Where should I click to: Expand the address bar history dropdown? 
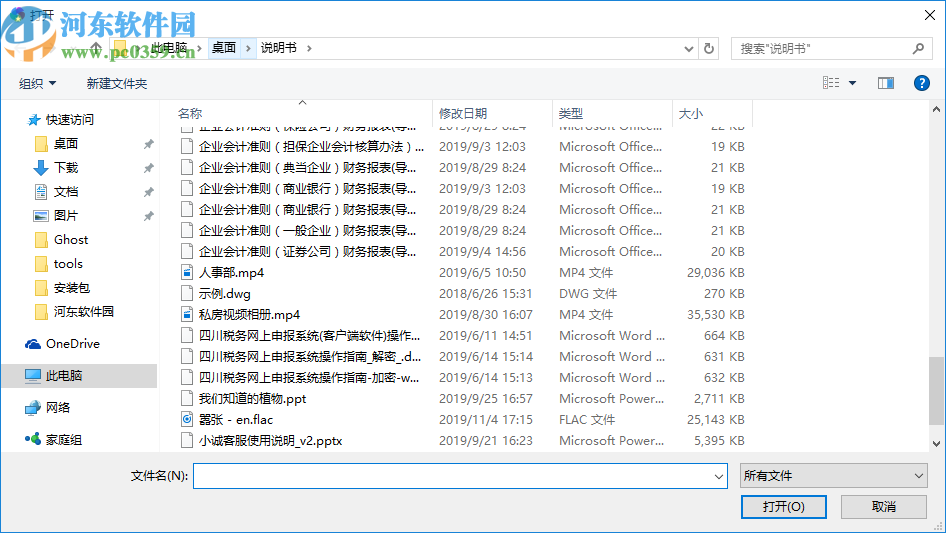coord(688,49)
